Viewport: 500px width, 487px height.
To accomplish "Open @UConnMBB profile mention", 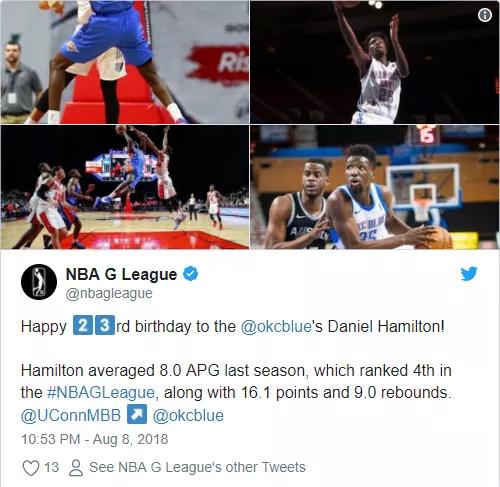I will pyautogui.click(x=71, y=415).
